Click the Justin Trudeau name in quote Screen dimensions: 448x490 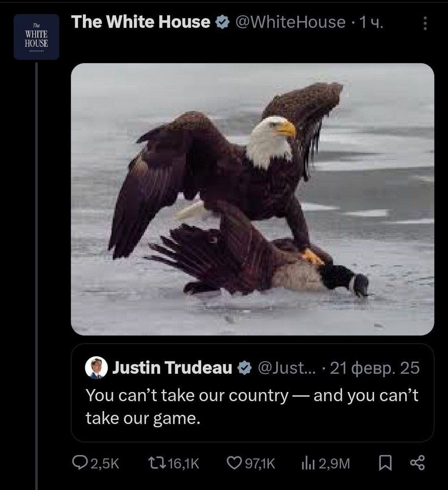coord(172,368)
